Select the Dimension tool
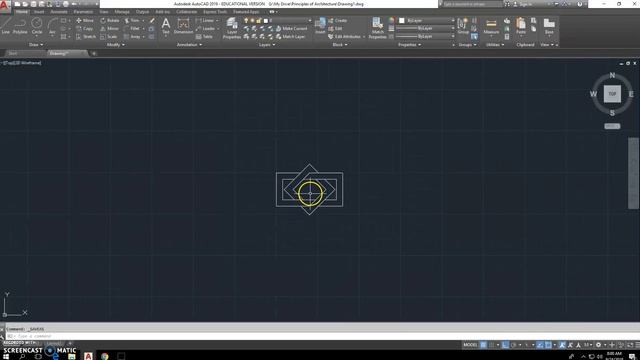640x360 pixels. (183, 25)
